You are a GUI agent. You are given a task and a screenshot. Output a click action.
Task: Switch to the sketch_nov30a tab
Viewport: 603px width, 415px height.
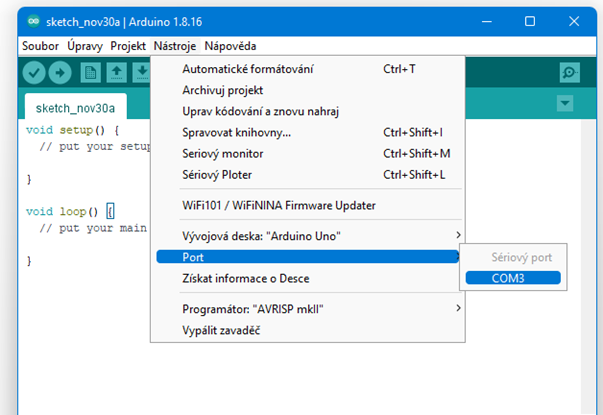point(75,108)
